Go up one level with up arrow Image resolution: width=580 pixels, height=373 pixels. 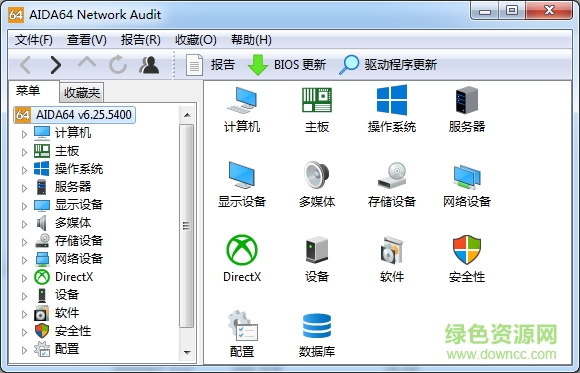click(87, 62)
